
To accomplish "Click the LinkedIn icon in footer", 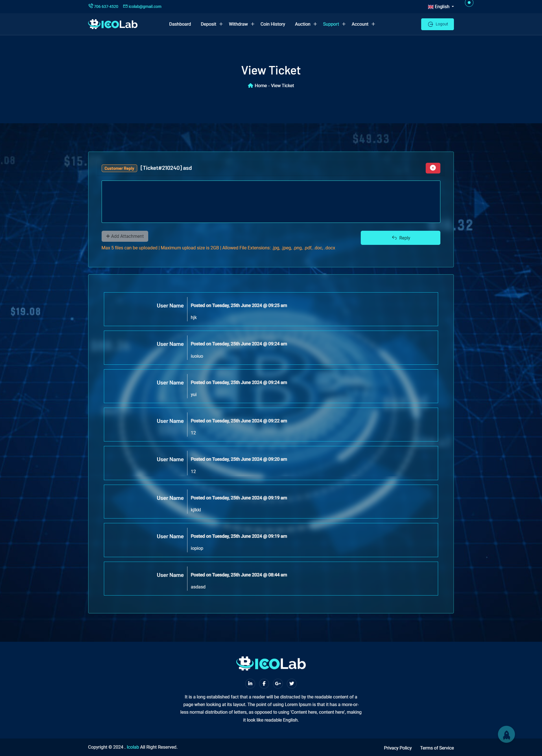I will pos(250,684).
